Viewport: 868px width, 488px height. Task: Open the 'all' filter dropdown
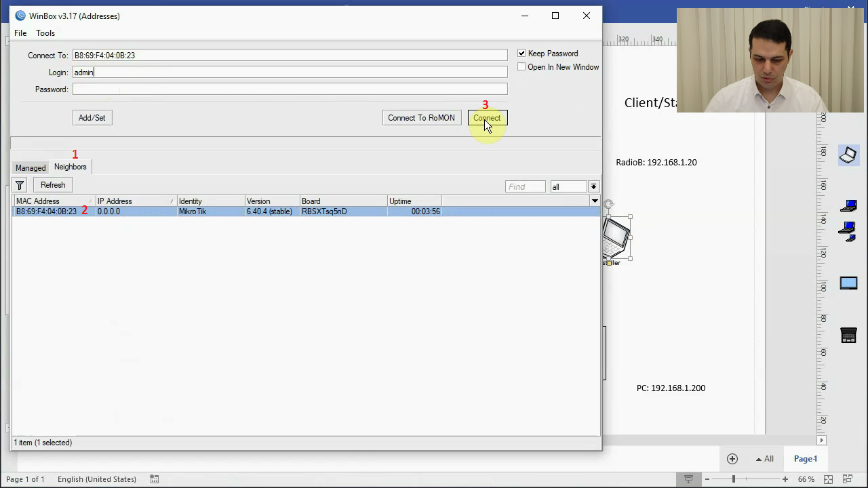(x=593, y=186)
